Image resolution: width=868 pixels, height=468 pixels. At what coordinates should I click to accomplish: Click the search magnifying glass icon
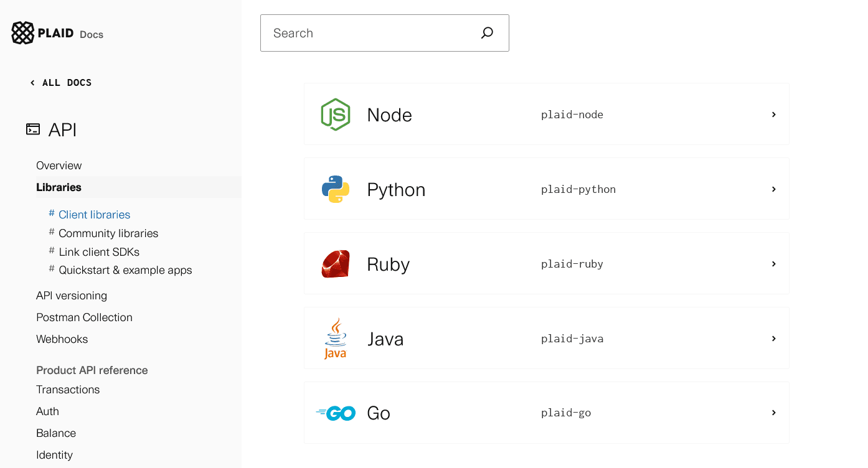coord(486,32)
